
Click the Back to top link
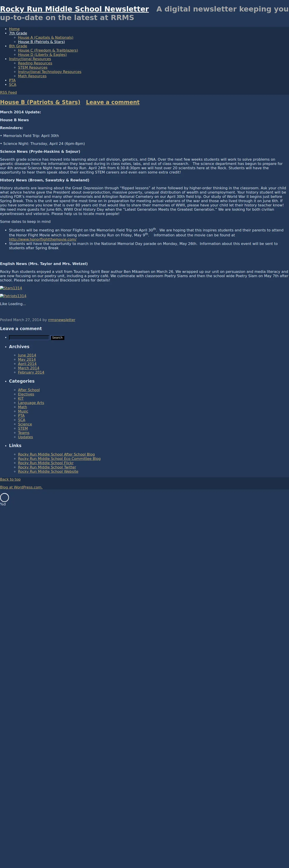[10, 480]
